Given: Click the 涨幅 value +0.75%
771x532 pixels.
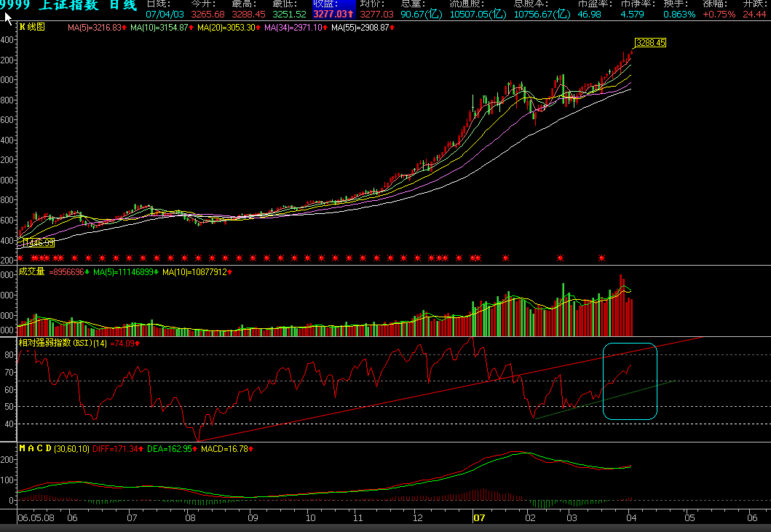Looking at the screenshot, I should (x=719, y=15).
